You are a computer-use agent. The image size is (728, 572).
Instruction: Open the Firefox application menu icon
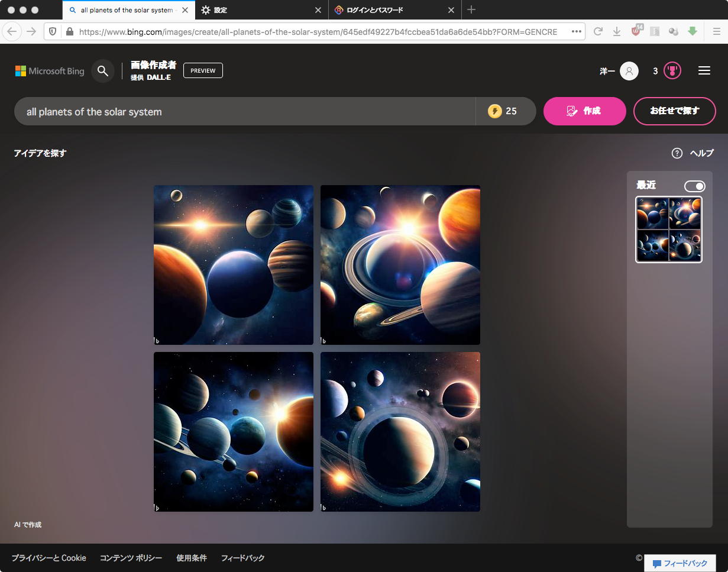(x=716, y=32)
